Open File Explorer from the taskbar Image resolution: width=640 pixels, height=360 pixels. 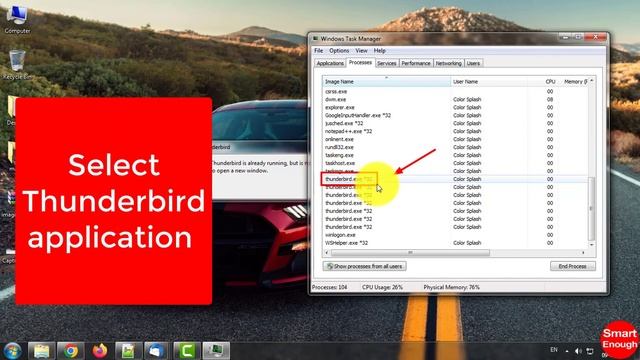pyautogui.click(x=42, y=351)
